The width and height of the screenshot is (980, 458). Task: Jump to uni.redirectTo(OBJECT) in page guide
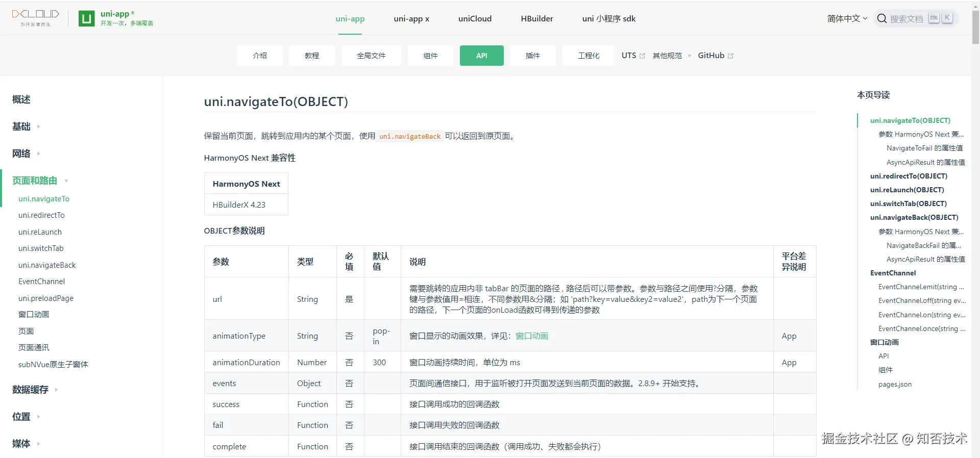909,176
